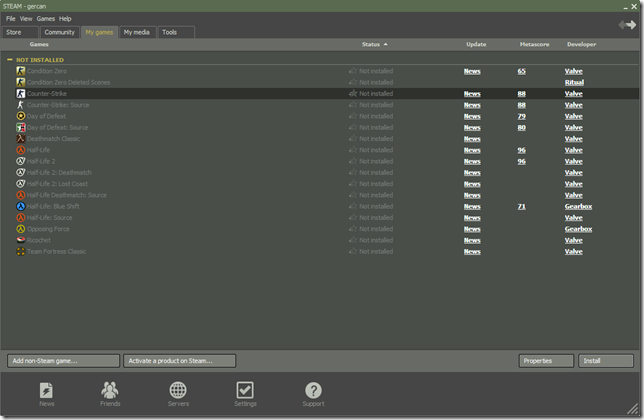Click the Properties button

546,361
